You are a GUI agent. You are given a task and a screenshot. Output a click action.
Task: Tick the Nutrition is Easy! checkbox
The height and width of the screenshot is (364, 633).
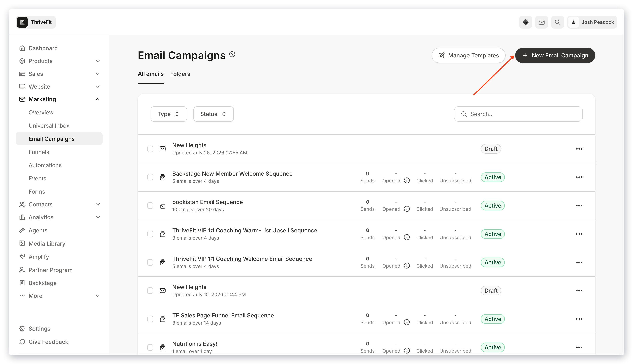(x=150, y=347)
